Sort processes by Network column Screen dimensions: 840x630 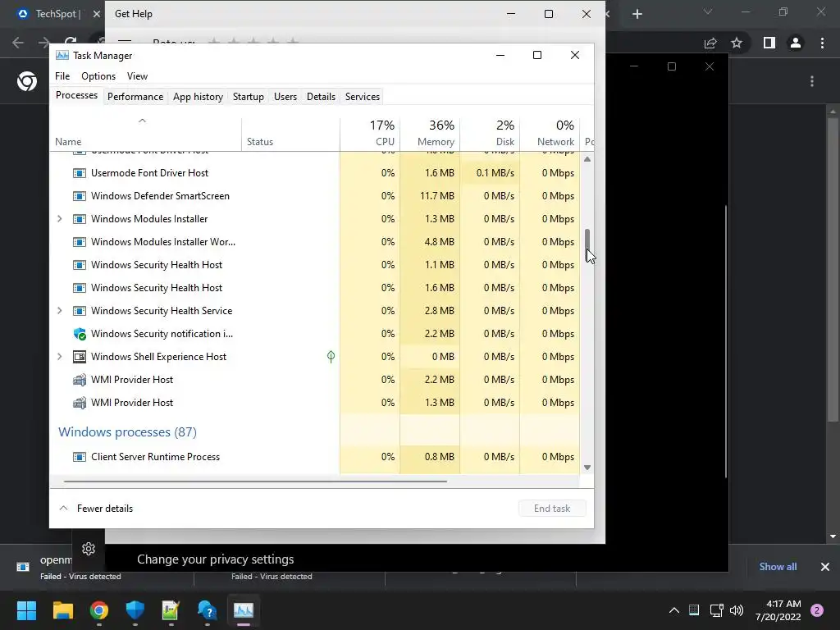point(550,134)
